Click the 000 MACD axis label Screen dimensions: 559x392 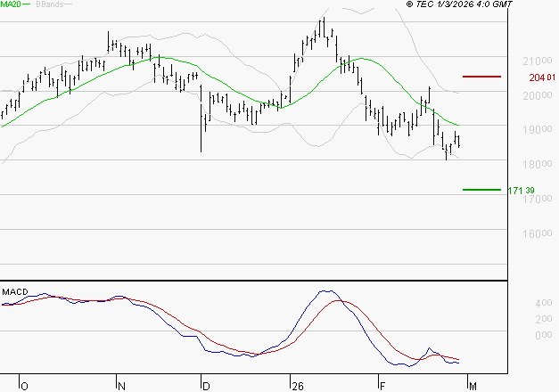coord(544,335)
